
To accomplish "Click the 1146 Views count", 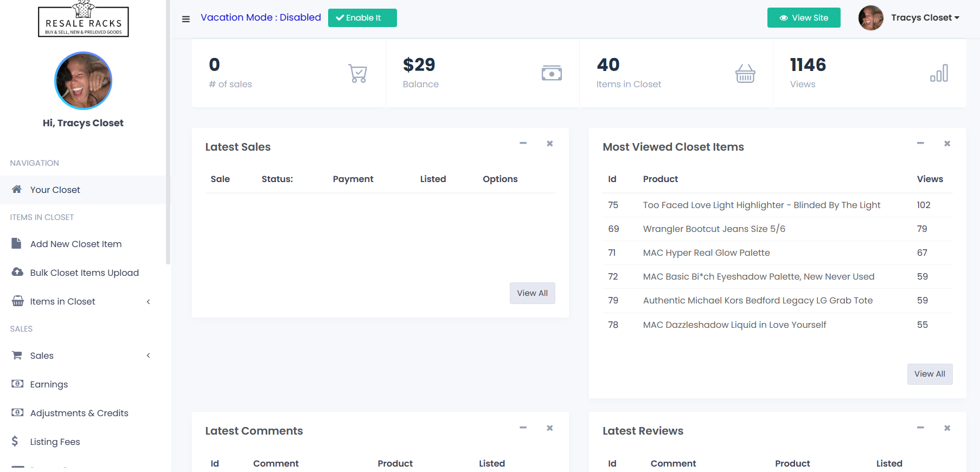I will click(x=808, y=65).
